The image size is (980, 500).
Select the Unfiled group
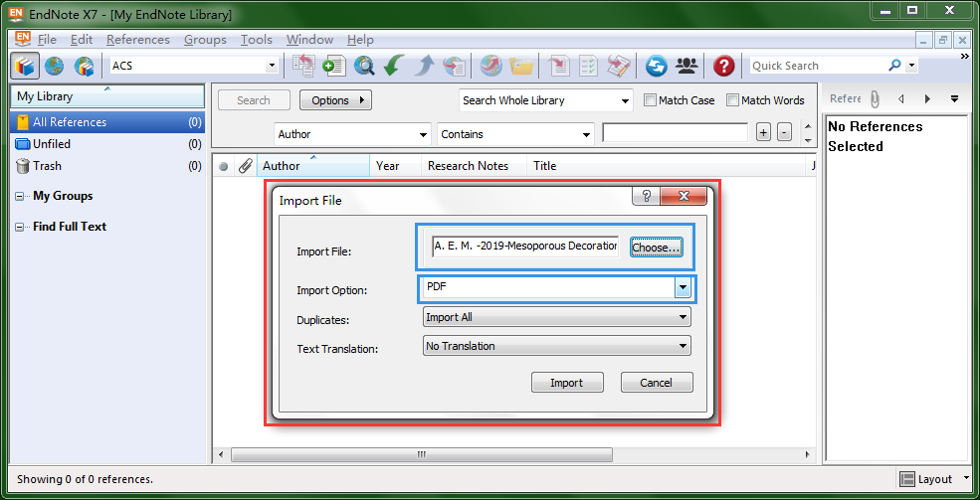click(107, 144)
